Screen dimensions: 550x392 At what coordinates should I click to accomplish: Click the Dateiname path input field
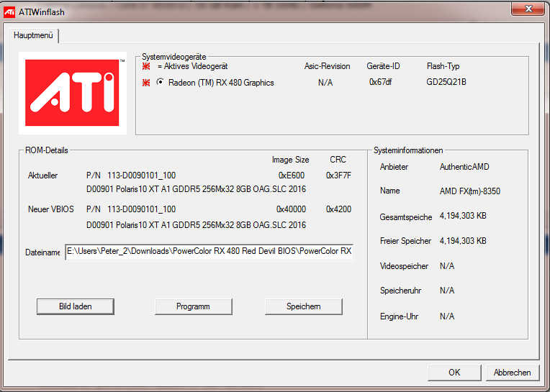[209, 252]
